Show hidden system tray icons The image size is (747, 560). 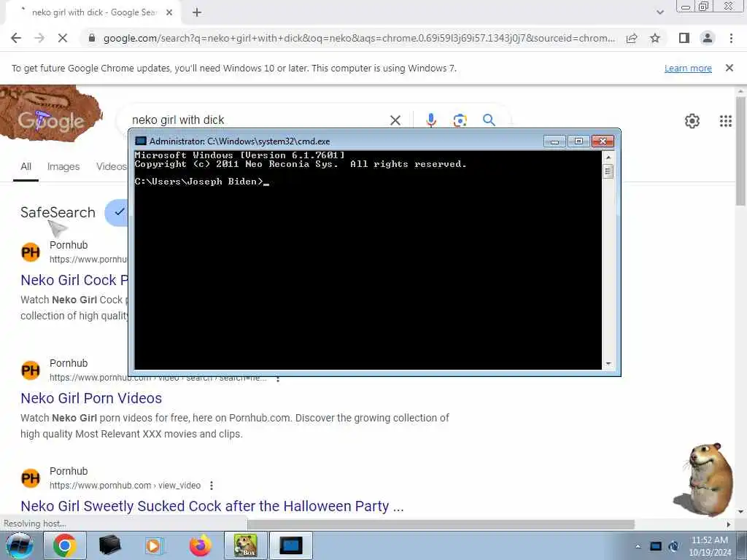click(x=638, y=546)
